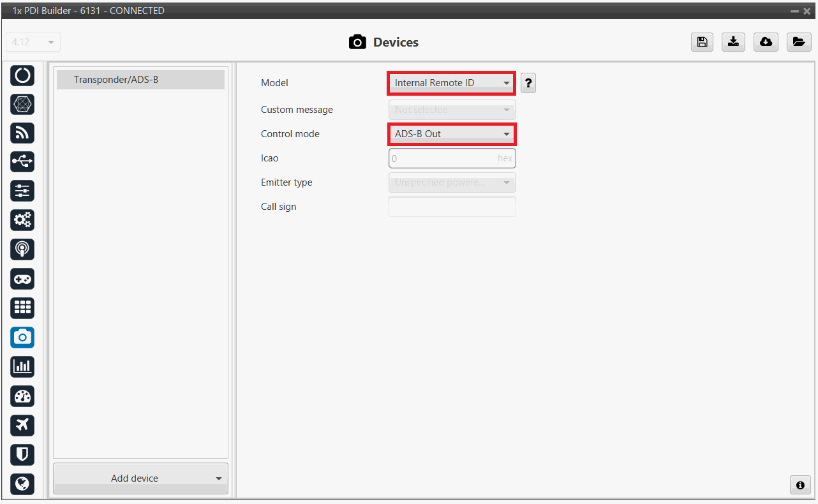Open the Model dropdown showing Internal Remote ID
Screen dimensions: 818x504
tap(452, 83)
